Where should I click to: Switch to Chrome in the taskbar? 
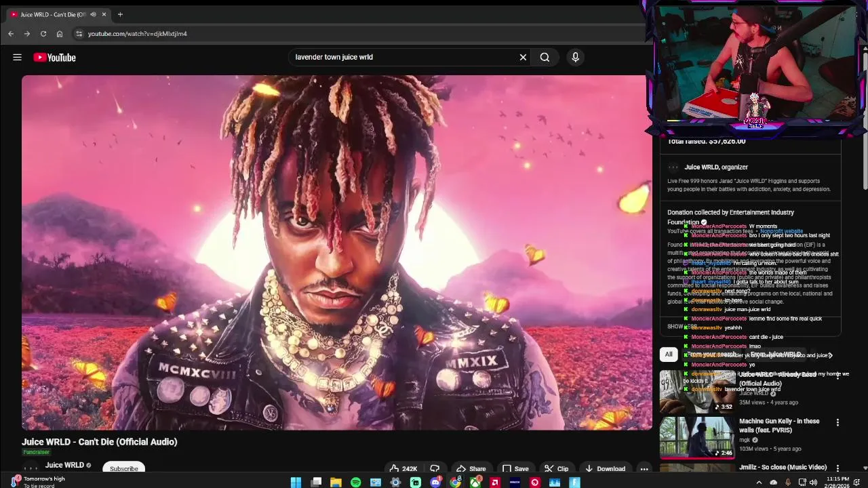(455, 483)
